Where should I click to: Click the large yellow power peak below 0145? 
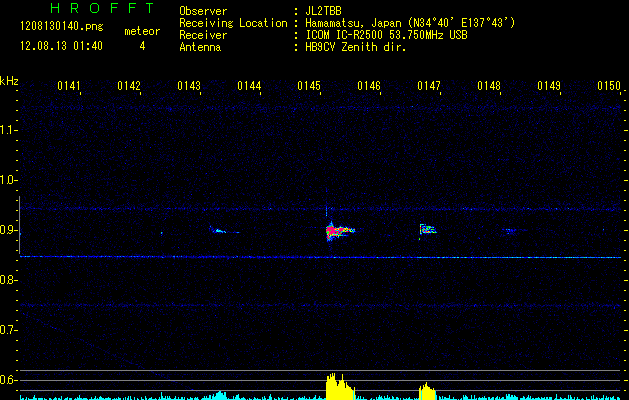338,387
